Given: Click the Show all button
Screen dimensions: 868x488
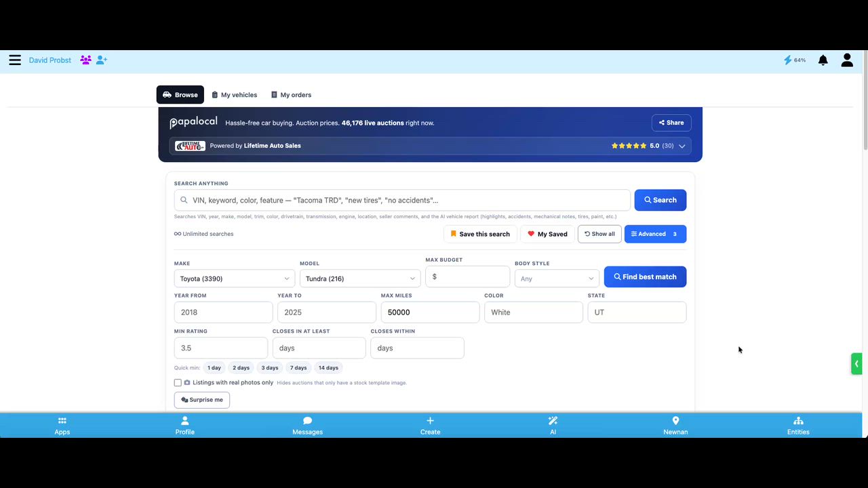Looking at the screenshot, I should tap(599, 234).
